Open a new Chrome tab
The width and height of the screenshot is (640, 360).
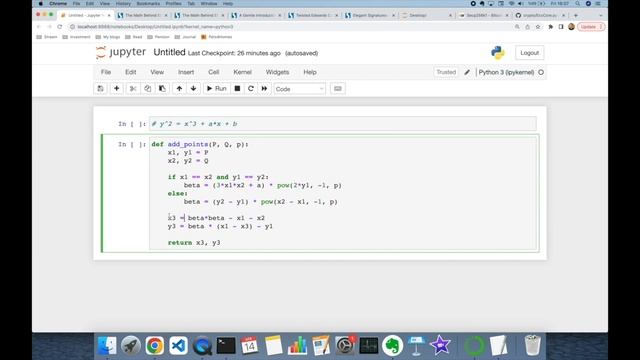[576, 15]
